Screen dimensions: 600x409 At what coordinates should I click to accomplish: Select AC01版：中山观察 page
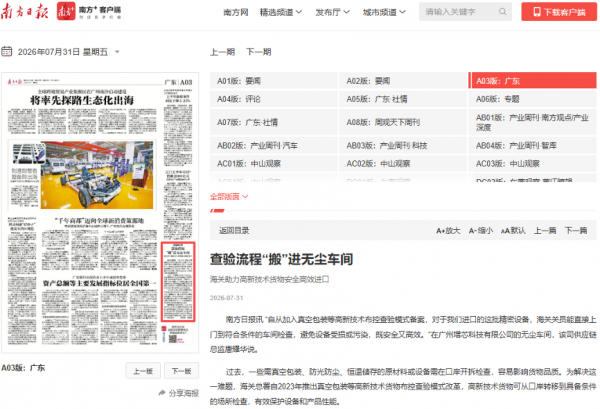[x=274, y=164]
